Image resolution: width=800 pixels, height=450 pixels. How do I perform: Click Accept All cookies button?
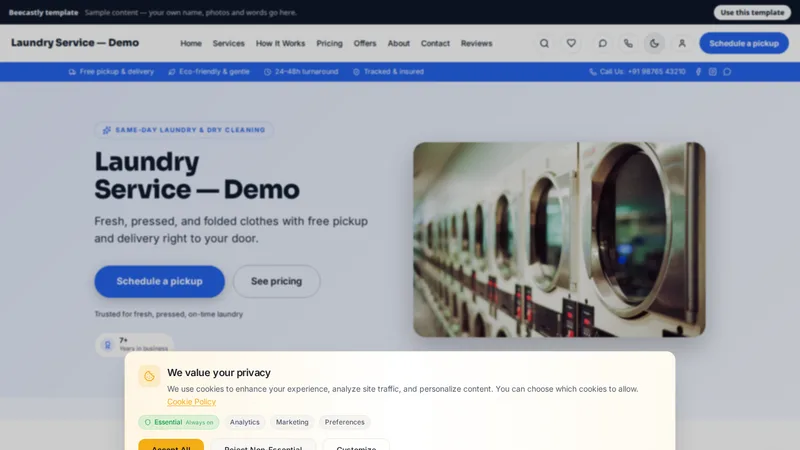(x=171, y=445)
